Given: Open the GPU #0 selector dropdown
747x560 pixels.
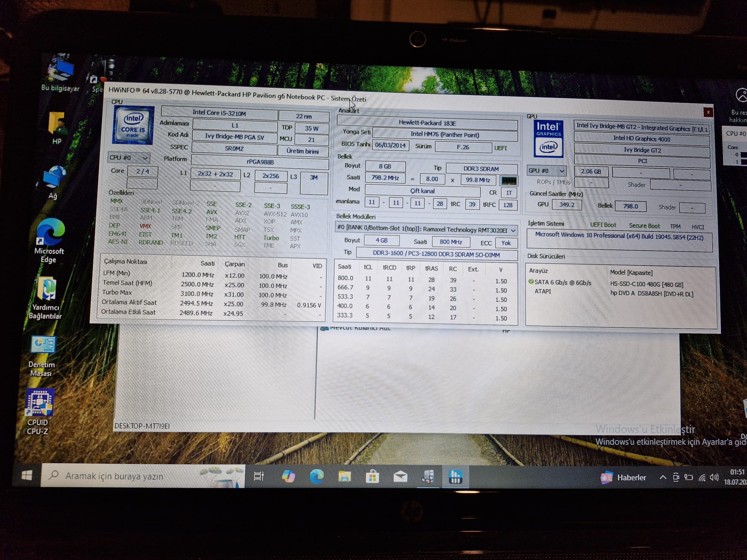Looking at the screenshot, I should point(546,171).
